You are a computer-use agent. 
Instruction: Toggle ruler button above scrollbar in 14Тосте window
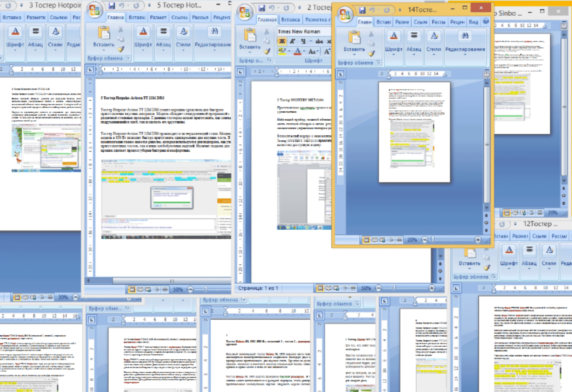486,74
